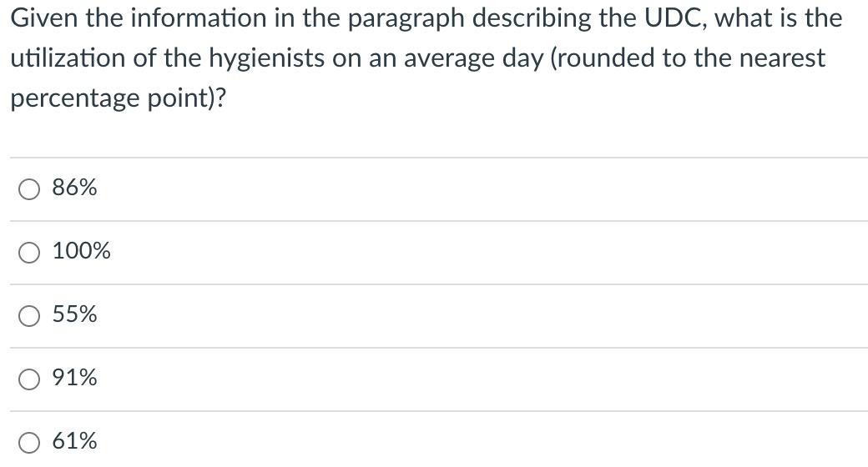The image size is (868, 467).
Task: Click the 61% answer label text
Action: [75, 441]
